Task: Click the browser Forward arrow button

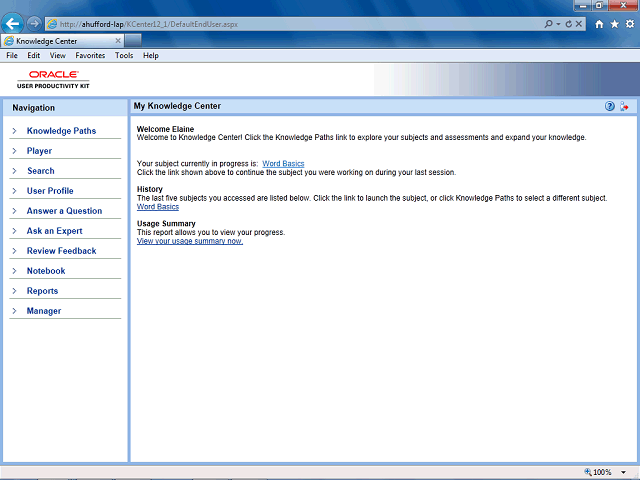Action: [34, 24]
